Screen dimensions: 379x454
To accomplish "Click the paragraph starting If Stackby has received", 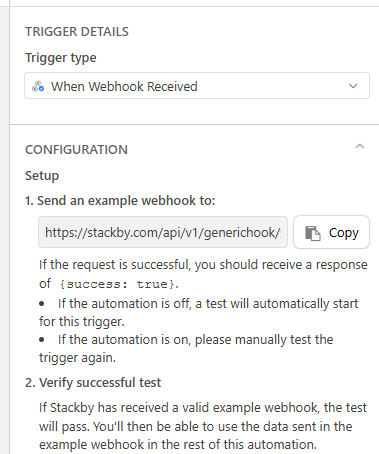I will pyautogui.click(x=203, y=426).
